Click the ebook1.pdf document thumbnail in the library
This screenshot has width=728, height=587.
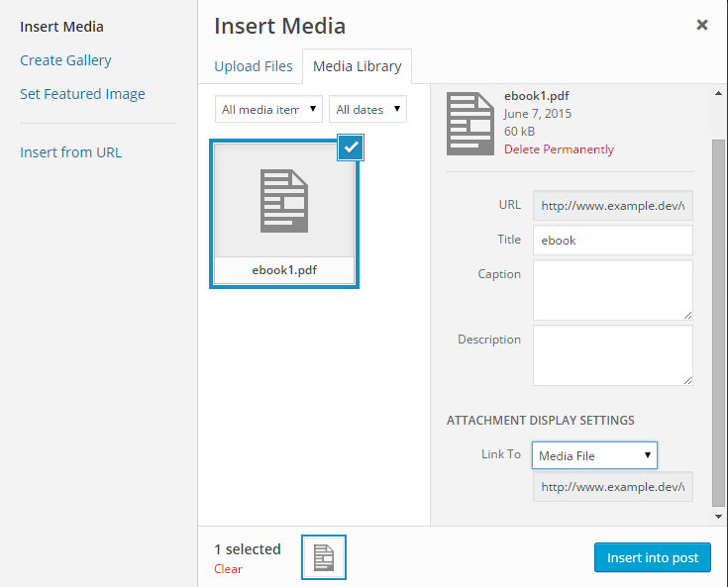point(284,214)
